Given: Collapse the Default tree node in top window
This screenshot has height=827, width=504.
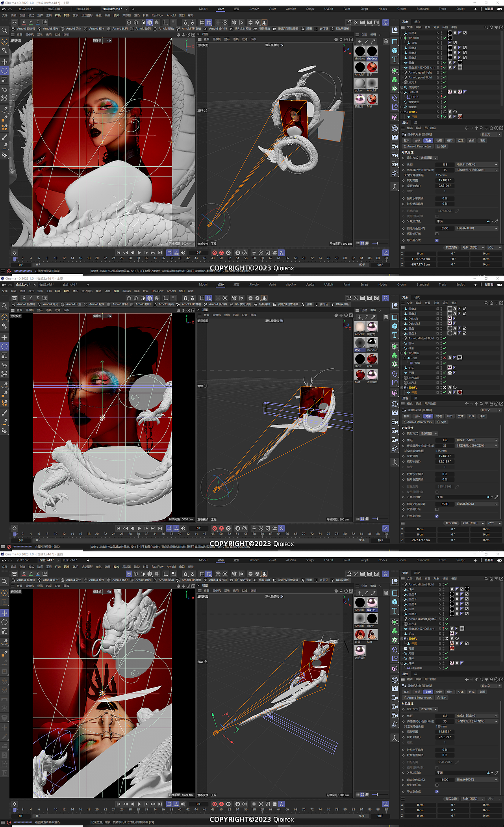Looking at the screenshot, I should 402,92.
